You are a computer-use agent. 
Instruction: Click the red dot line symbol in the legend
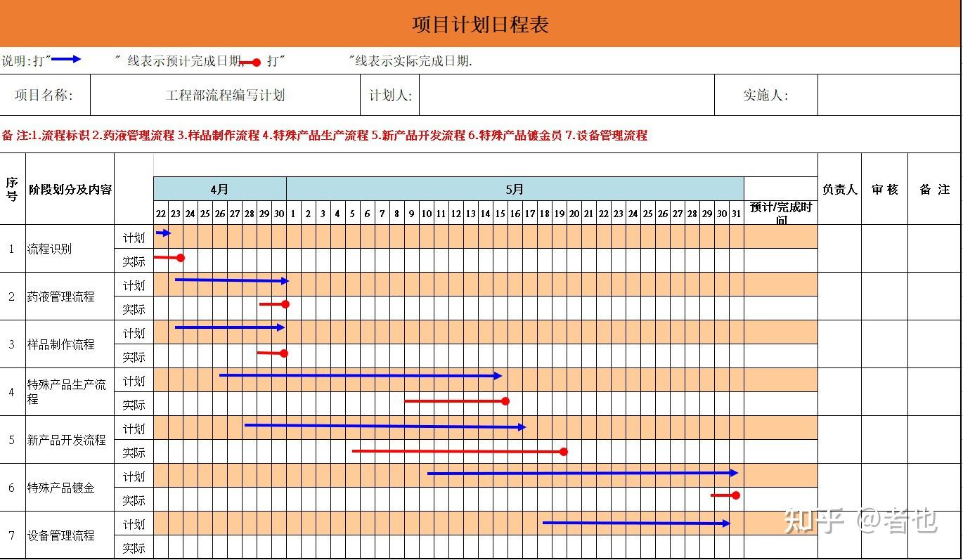pyautogui.click(x=251, y=63)
